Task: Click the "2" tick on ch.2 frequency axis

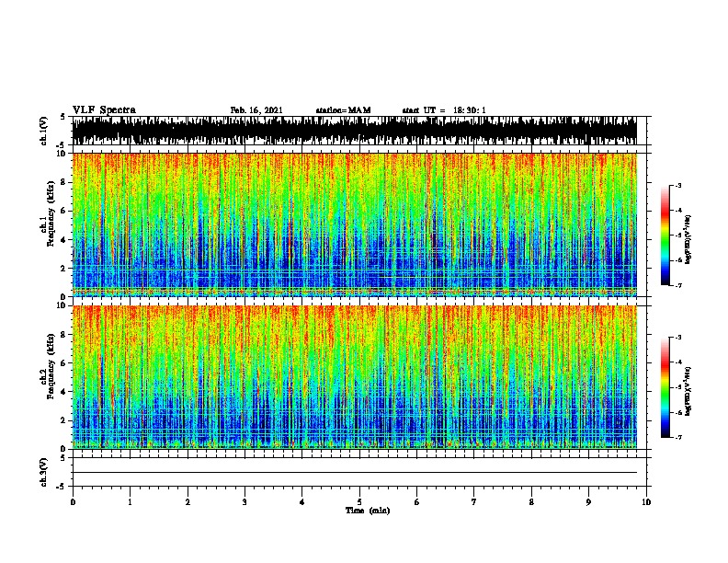Action: pyautogui.click(x=64, y=420)
